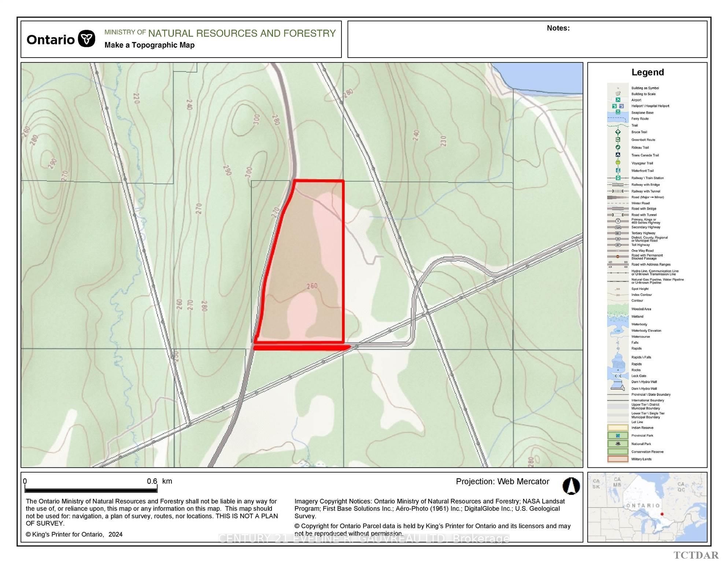728x563 pixels.
Task: Click the Tertiary Highway 801 shield symbol
Action: (x=618, y=233)
